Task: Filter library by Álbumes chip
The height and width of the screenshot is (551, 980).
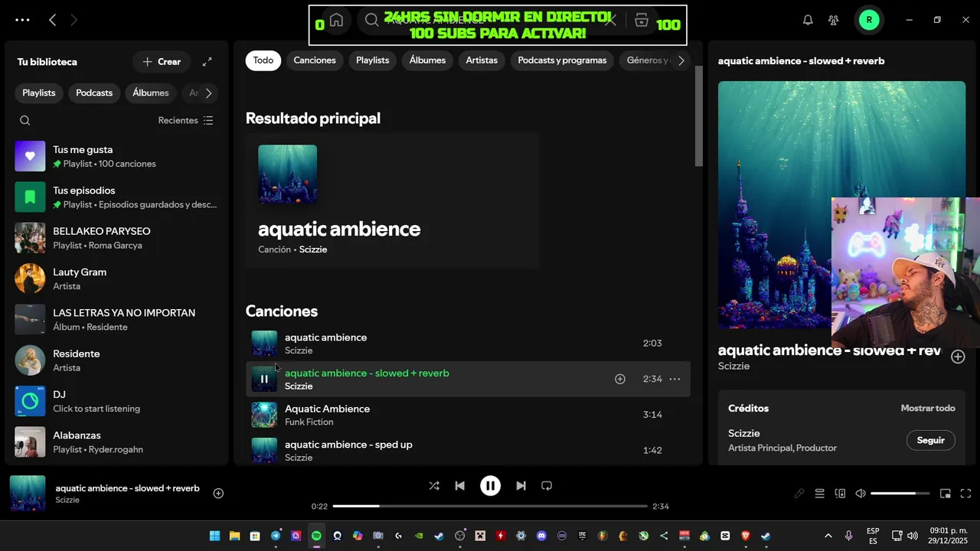Action: click(151, 93)
